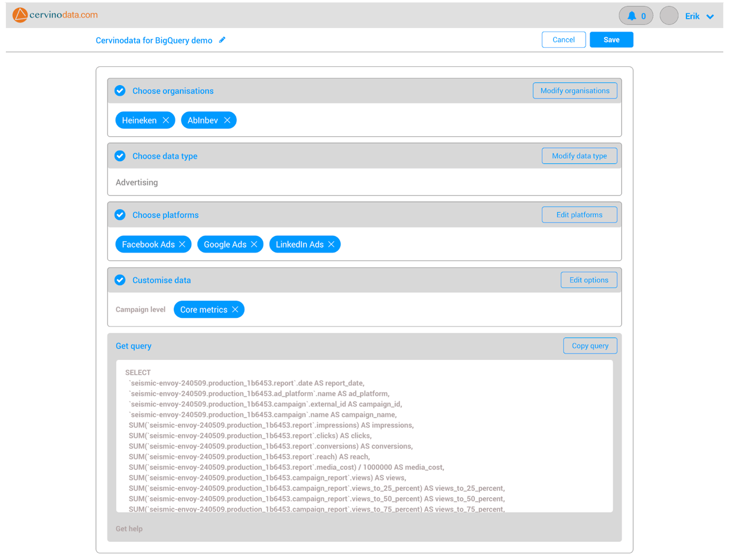Remove the Google Ads platform tag
The width and height of the screenshot is (732, 560).
[254, 244]
